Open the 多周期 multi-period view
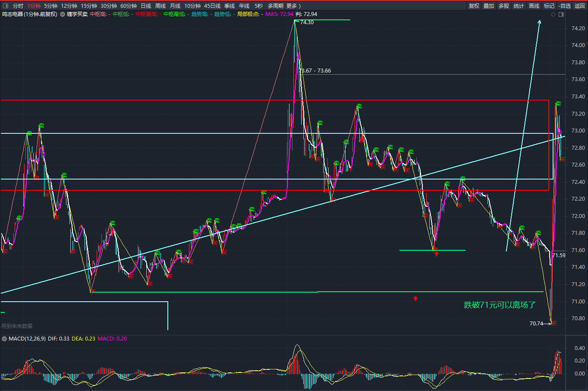The image size is (588, 391). tap(276, 6)
